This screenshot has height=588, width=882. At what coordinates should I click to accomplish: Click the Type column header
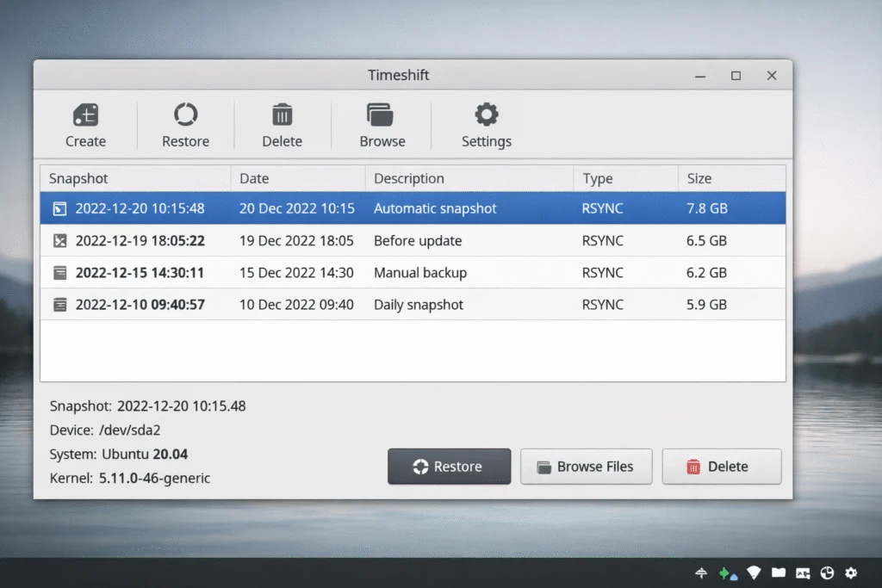594,178
